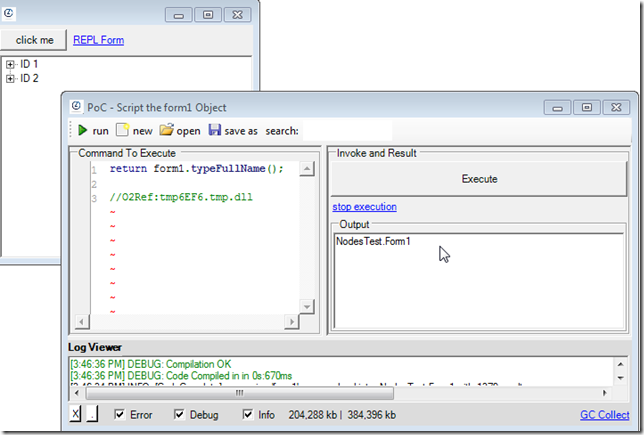Maximize the PoC script window

(586, 108)
